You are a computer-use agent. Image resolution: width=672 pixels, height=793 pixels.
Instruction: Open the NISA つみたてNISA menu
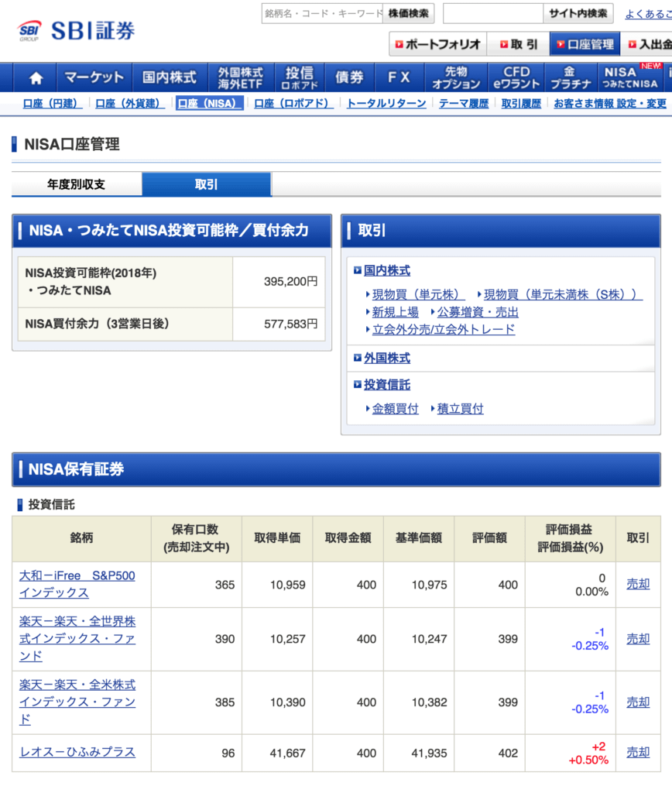[x=630, y=78]
